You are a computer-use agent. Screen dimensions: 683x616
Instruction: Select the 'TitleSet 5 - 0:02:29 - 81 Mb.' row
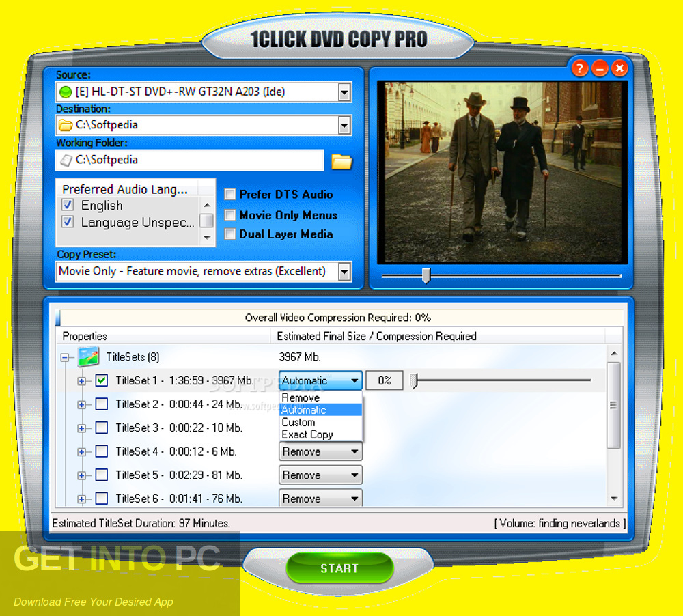(178, 475)
